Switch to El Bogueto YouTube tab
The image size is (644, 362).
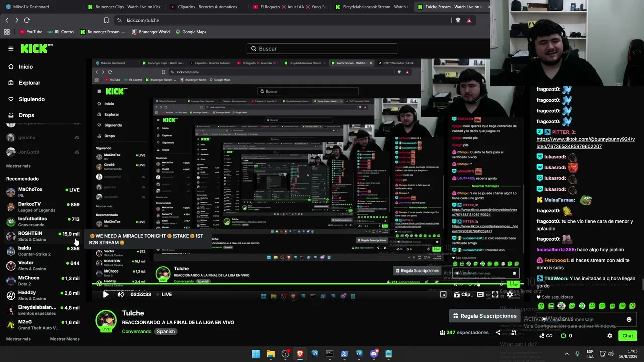[x=288, y=7]
